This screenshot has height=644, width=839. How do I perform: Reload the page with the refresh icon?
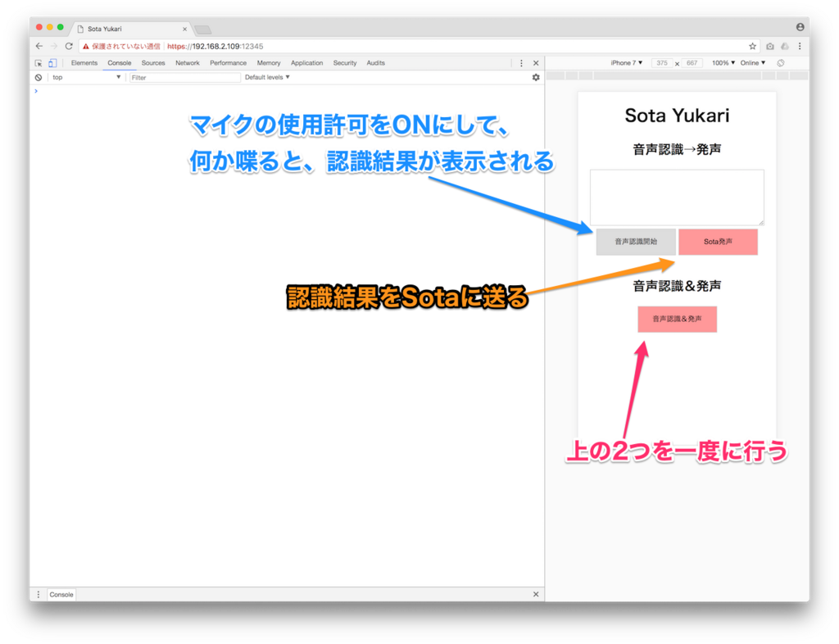pyautogui.click(x=69, y=46)
